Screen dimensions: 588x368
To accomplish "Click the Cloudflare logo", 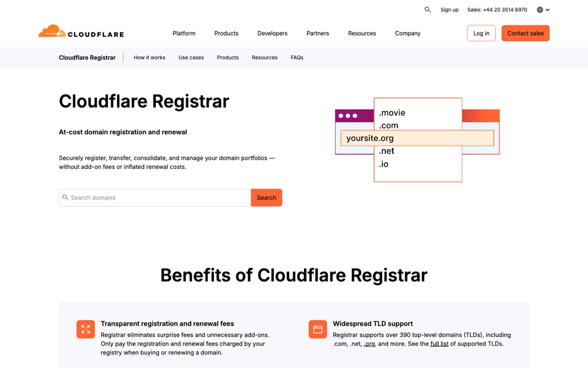I will click(81, 32).
